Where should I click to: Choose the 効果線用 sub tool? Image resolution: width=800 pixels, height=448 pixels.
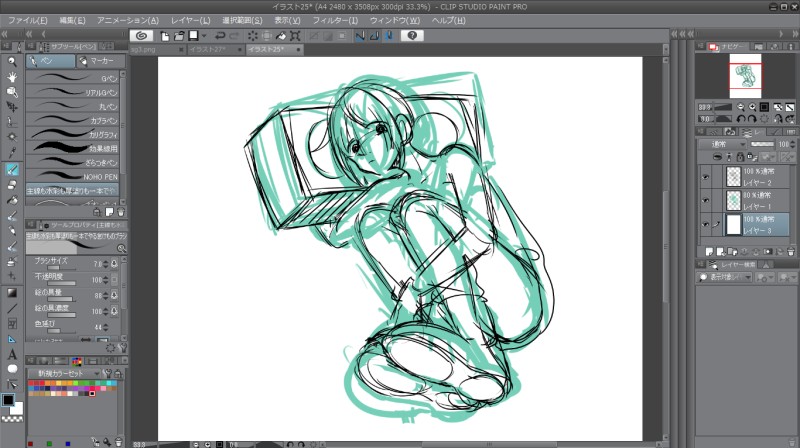point(72,148)
